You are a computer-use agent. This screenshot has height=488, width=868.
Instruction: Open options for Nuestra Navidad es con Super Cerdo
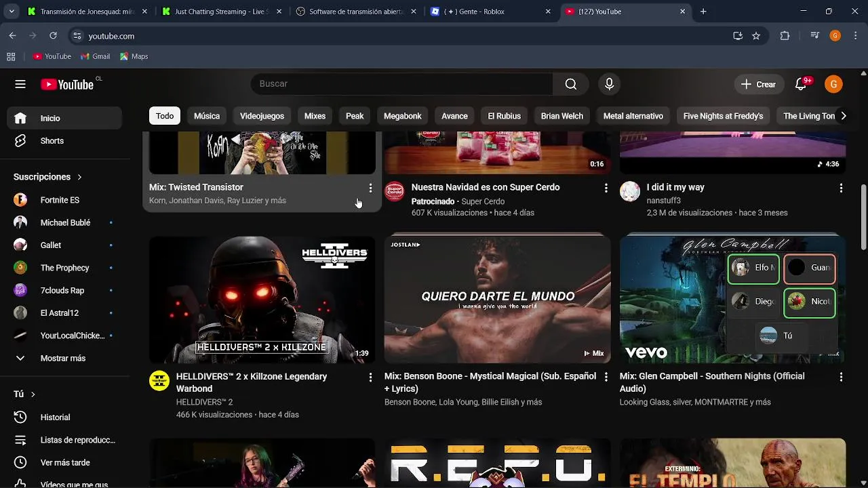tap(606, 188)
